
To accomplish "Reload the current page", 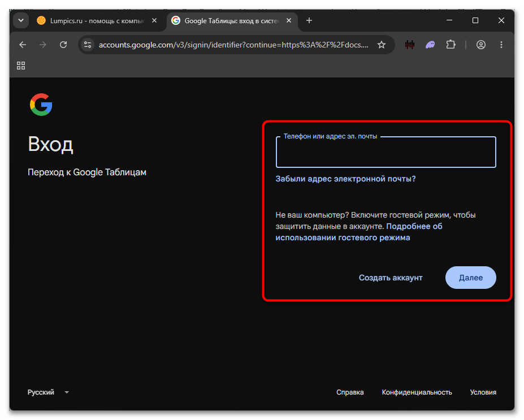I will pyautogui.click(x=63, y=45).
